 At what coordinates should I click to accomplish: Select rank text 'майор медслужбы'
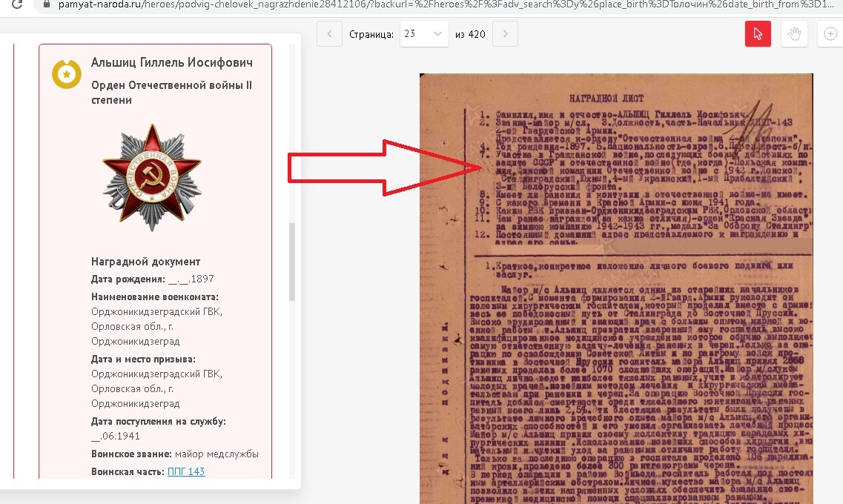[216, 454]
